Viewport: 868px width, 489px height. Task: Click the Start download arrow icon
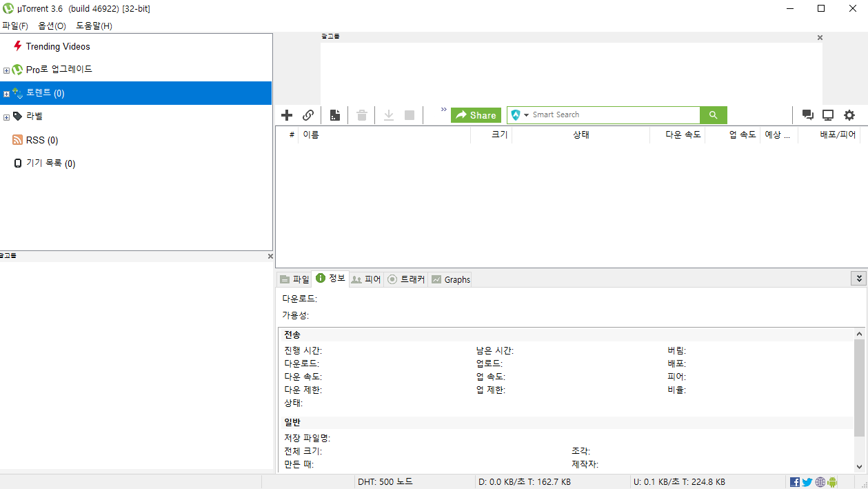click(x=389, y=115)
